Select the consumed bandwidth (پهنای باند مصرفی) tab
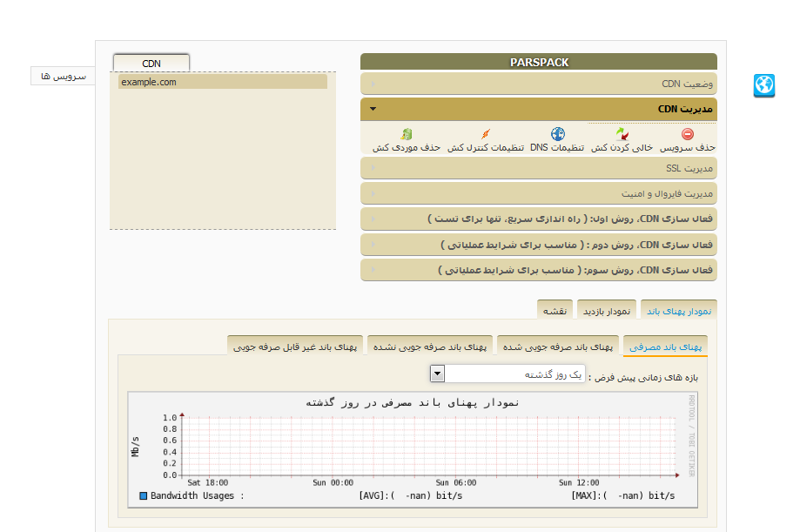This screenshot has height=532, width=800. click(x=665, y=347)
